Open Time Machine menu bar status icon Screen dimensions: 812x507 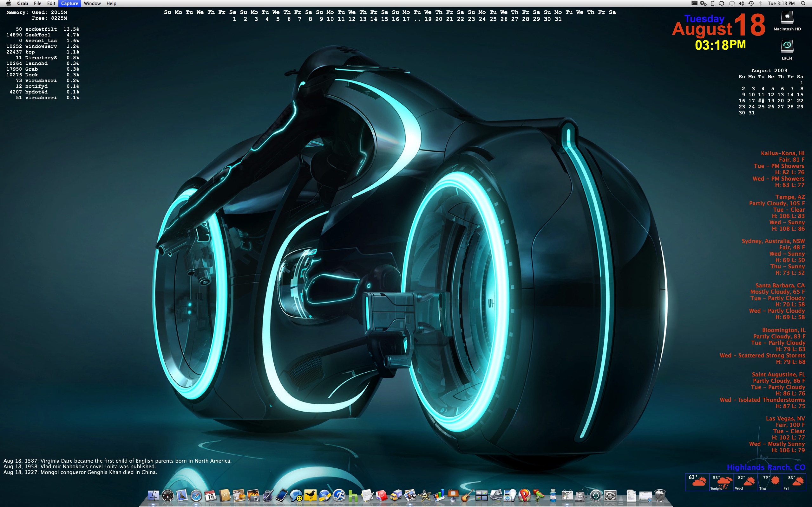coord(751,3)
